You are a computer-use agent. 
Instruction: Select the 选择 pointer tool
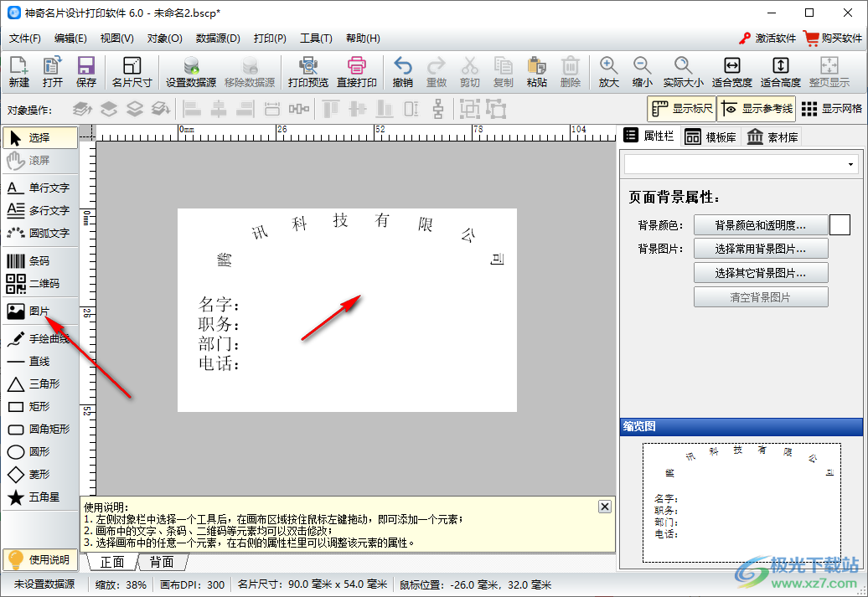point(40,138)
